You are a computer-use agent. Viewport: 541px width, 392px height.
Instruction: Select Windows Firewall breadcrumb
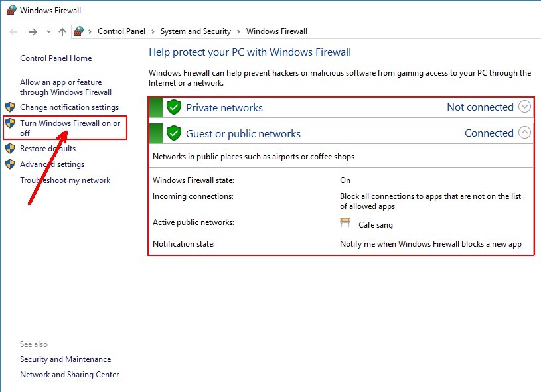pyautogui.click(x=277, y=31)
